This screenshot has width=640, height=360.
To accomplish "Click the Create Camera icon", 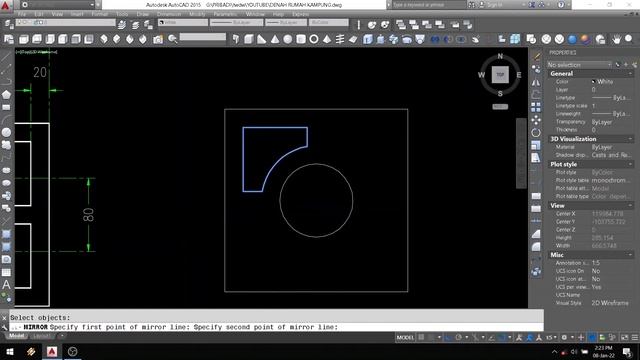I will click(x=158, y=39).
